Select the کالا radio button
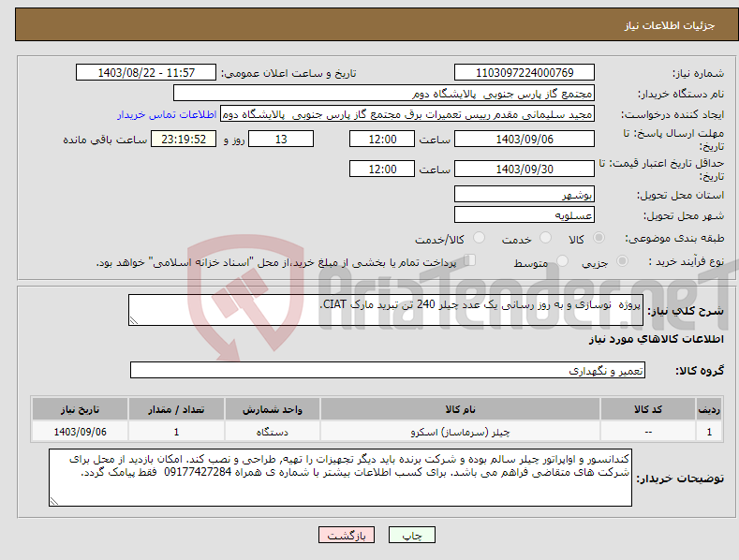Screen dimensions: 739x560 tap(599, 238)
